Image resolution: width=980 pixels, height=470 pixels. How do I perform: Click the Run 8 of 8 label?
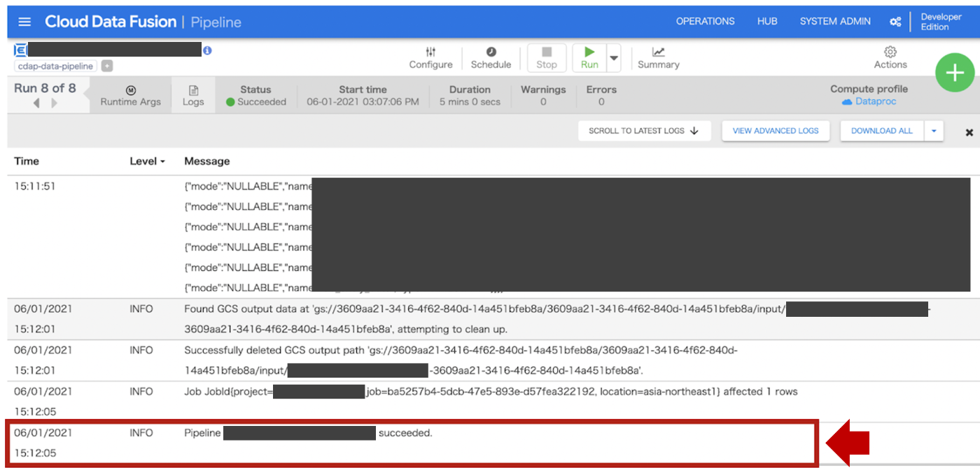point(45,89)
